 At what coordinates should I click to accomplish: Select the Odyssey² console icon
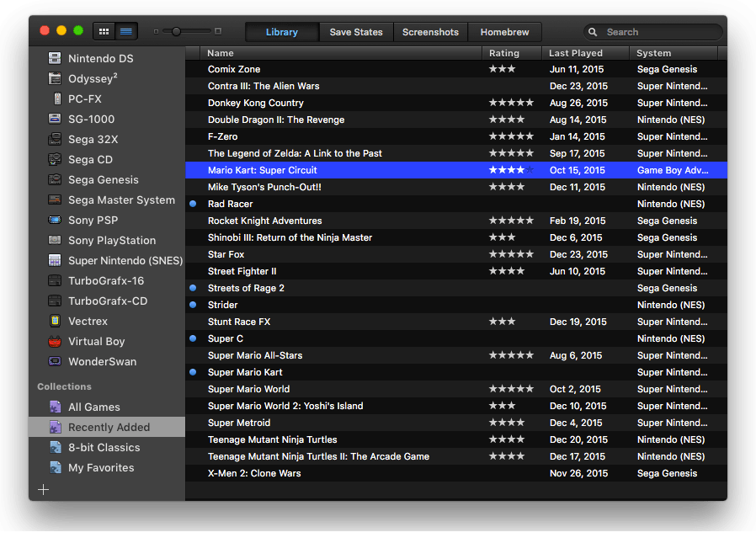pyautogui.click(x=55, y=78)
